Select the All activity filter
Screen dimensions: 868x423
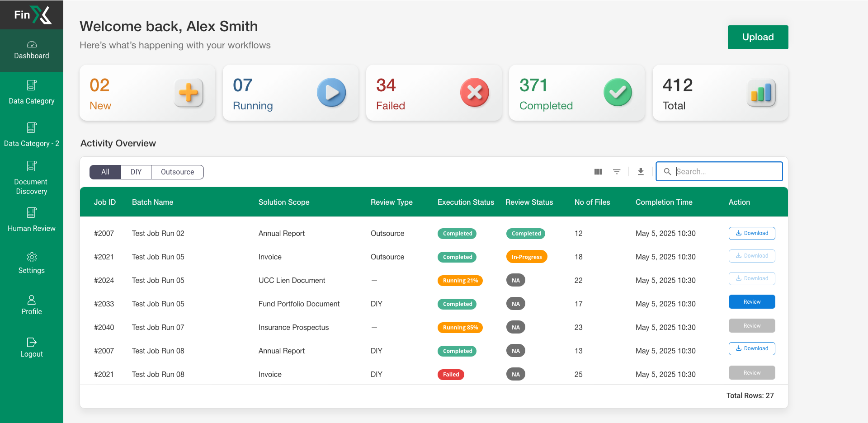[105, 172]
